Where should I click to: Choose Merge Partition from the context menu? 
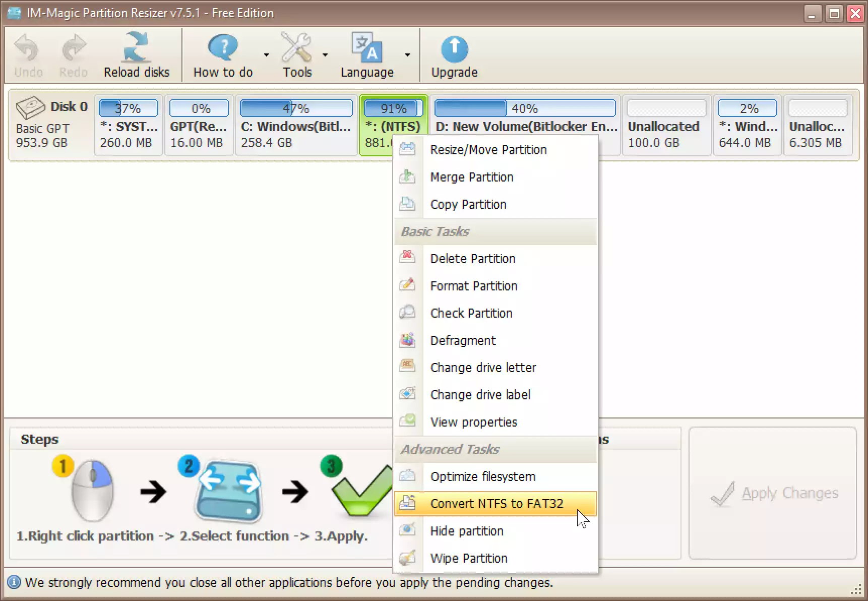[x=471, y=177]
